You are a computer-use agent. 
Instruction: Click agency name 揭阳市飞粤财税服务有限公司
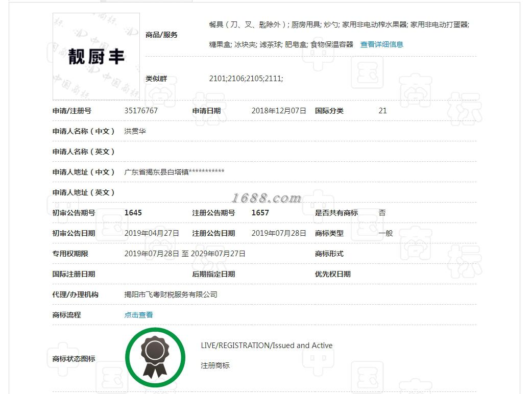[171, 294]
